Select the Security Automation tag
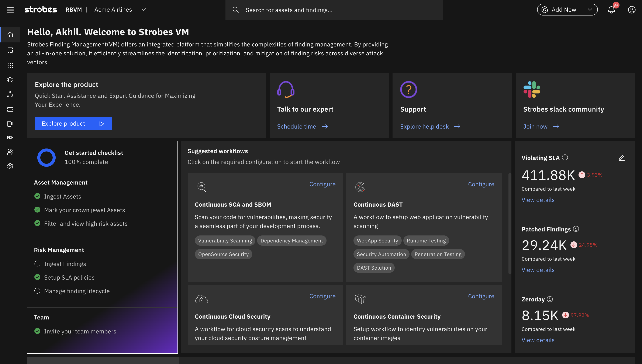This screenshot has width=642, height=364. (381, 254)
